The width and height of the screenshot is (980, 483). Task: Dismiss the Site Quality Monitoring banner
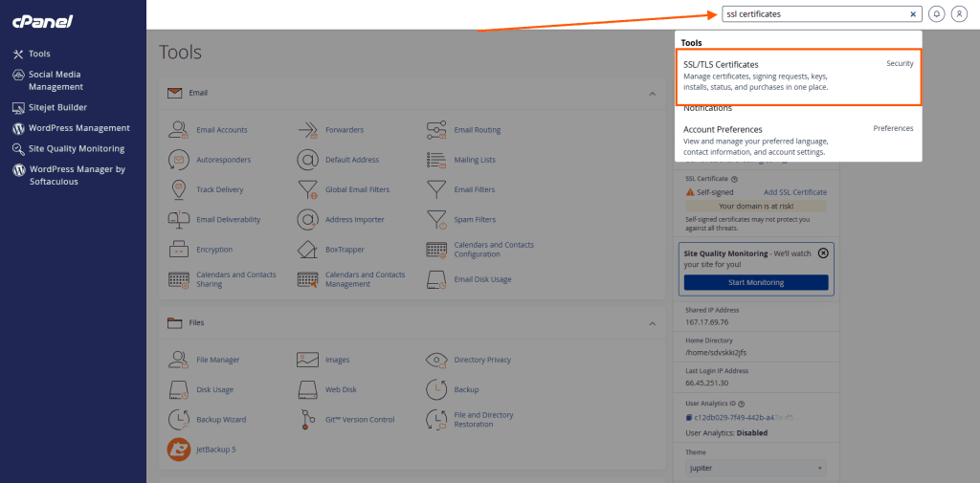[823, 253]
